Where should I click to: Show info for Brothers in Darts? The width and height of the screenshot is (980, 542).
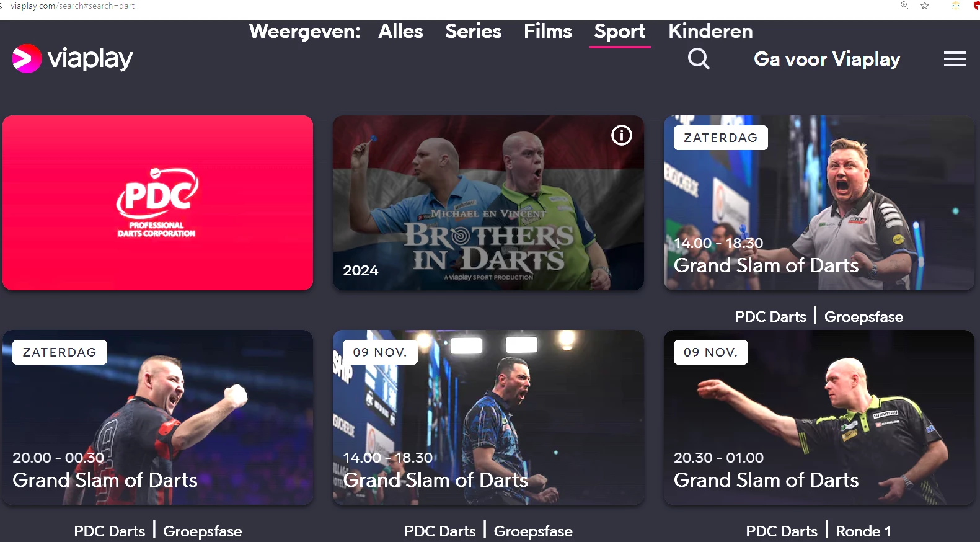[x=621, y=135]
